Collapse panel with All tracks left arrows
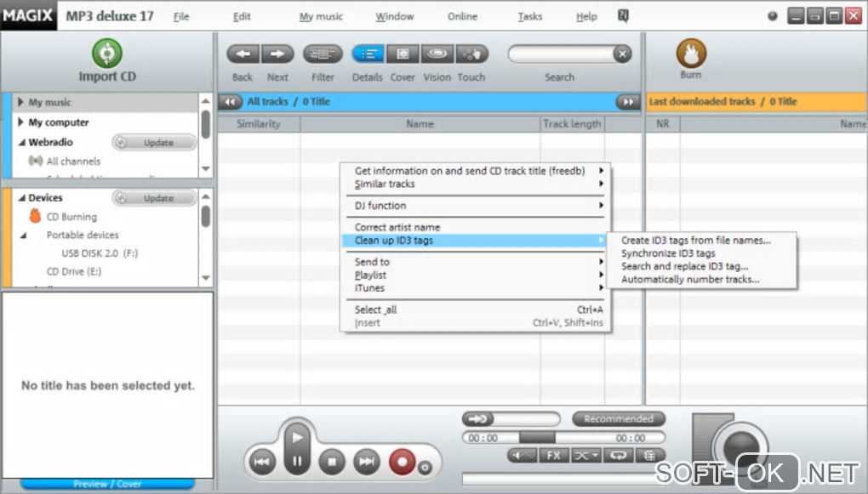The image size is (868, 494). click(x=231, y=102)
